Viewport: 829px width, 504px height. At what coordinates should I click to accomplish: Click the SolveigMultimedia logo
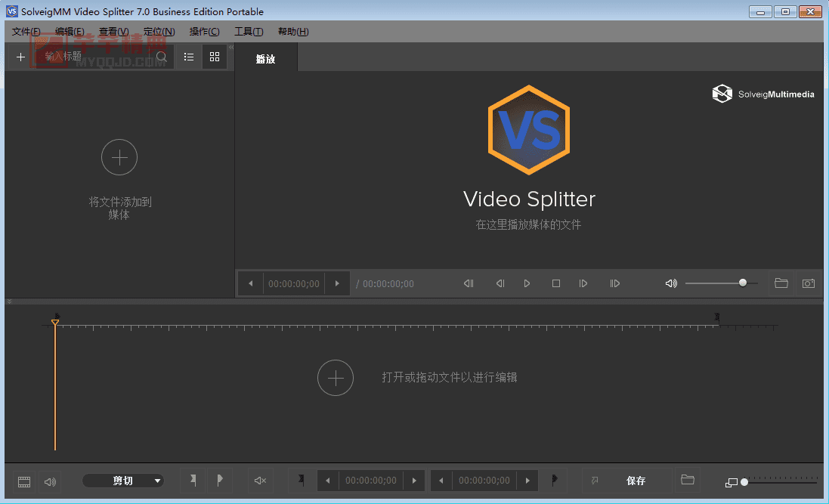pos(763,94)
